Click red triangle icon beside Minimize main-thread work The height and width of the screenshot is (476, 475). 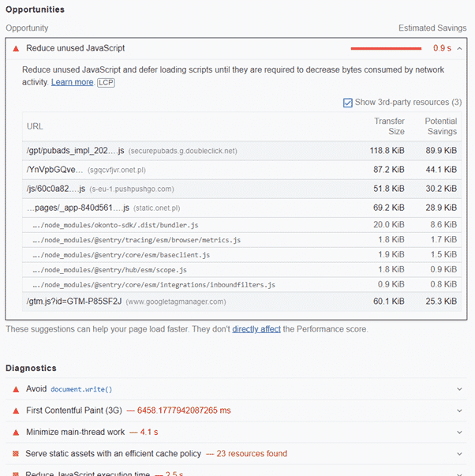[16, 433]
